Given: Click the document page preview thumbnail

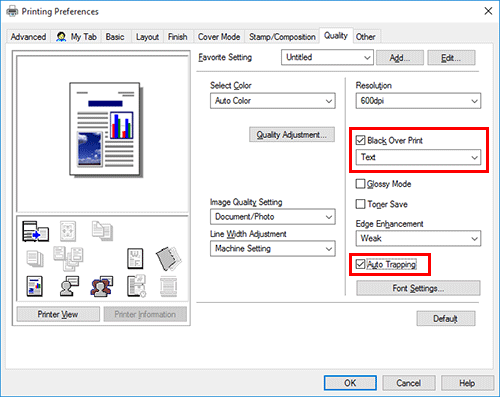Looking at the screenshot, I should point(105,129).
